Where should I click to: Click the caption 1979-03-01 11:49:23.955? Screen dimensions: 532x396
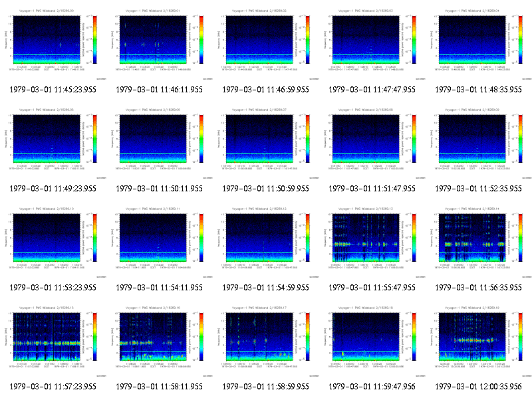pyautogui.click(x=53, y=189)
